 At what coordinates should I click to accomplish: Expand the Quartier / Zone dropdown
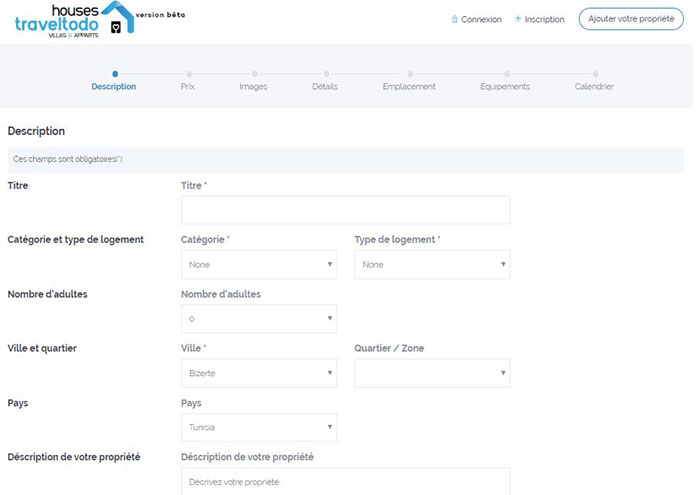[432, 373]
